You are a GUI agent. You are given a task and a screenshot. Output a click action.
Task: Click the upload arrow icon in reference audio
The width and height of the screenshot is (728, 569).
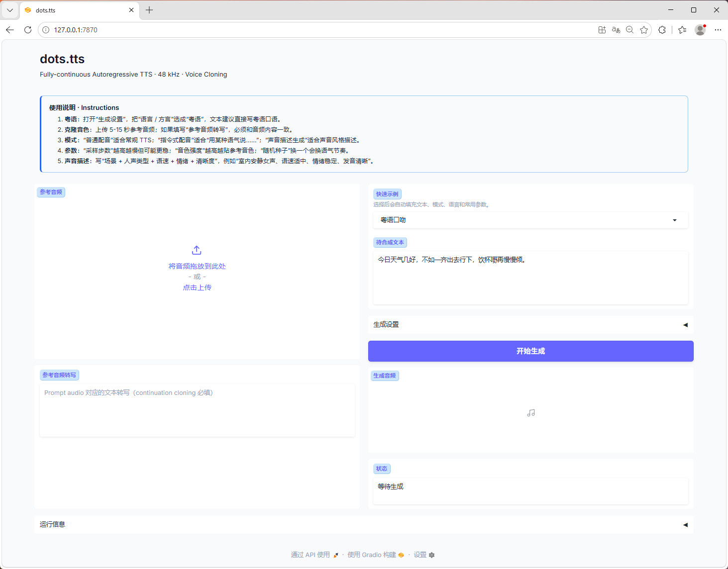click(197, 250)
